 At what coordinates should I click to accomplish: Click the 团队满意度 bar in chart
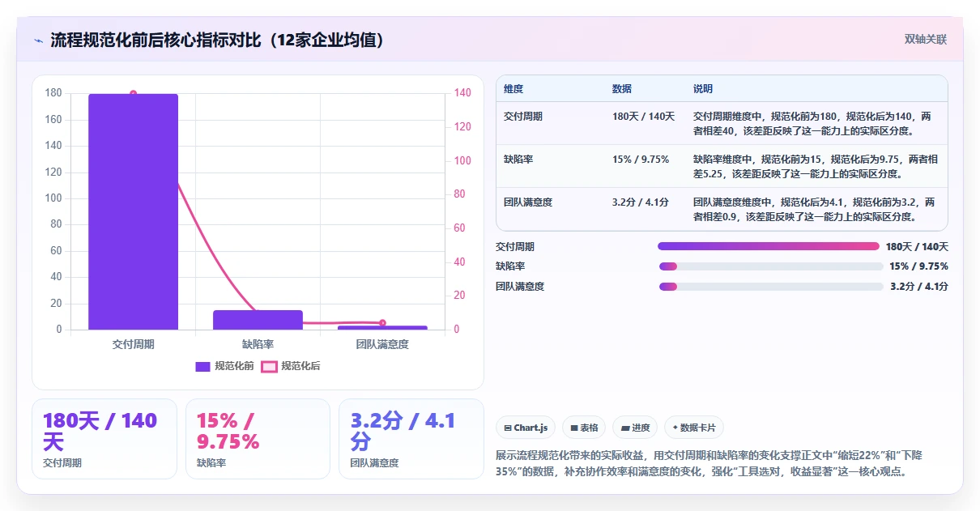click(x=382, y=327)
